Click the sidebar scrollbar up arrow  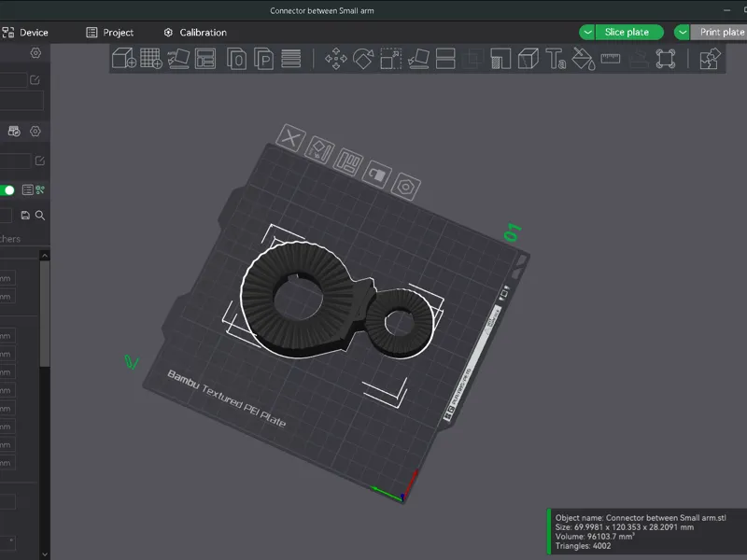(45, 256)
